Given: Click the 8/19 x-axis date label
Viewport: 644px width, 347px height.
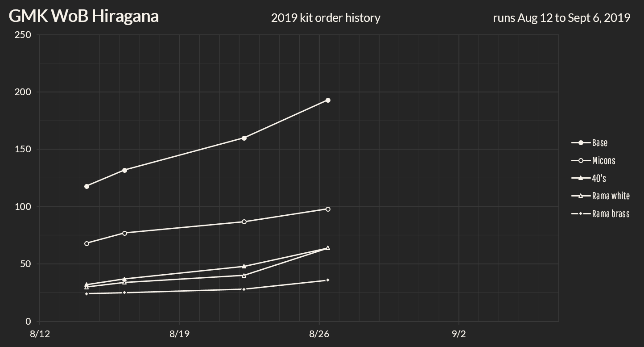Looking at the screenshot, I should pyautogui.click(x=180, y=334).
